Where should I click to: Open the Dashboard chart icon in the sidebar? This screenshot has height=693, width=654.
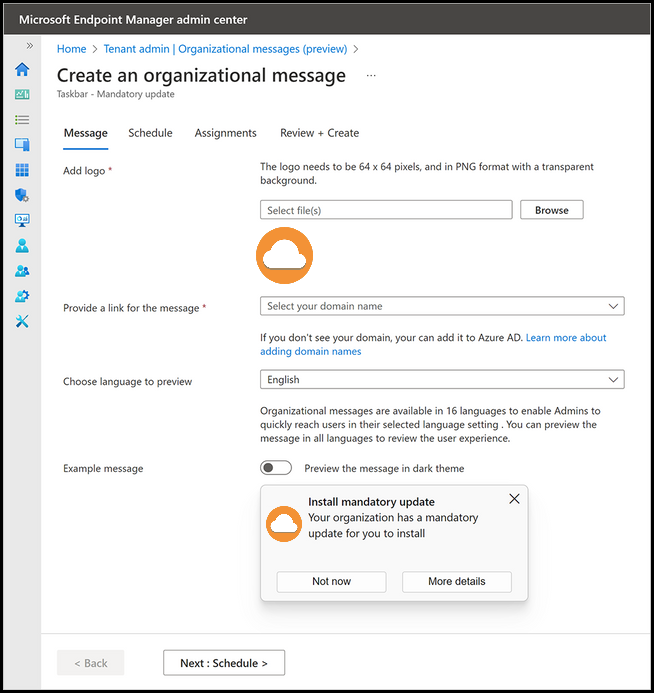click(22, 94)
